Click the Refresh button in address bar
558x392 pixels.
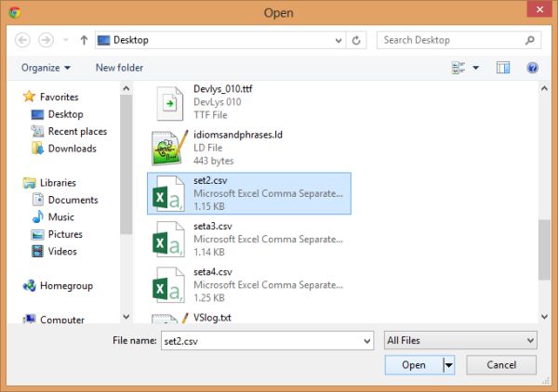coord(357,41)
